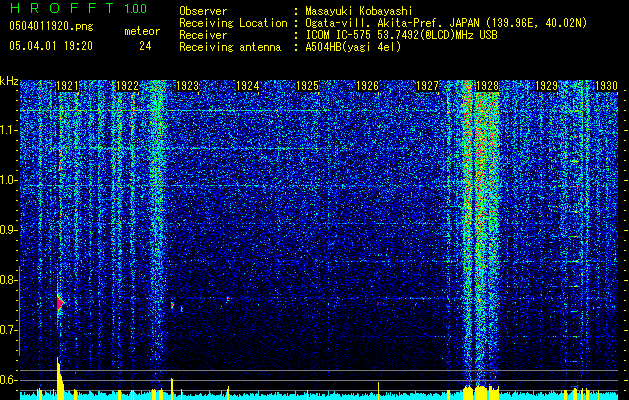Click the Receiving Location field label

coord(233,23)
